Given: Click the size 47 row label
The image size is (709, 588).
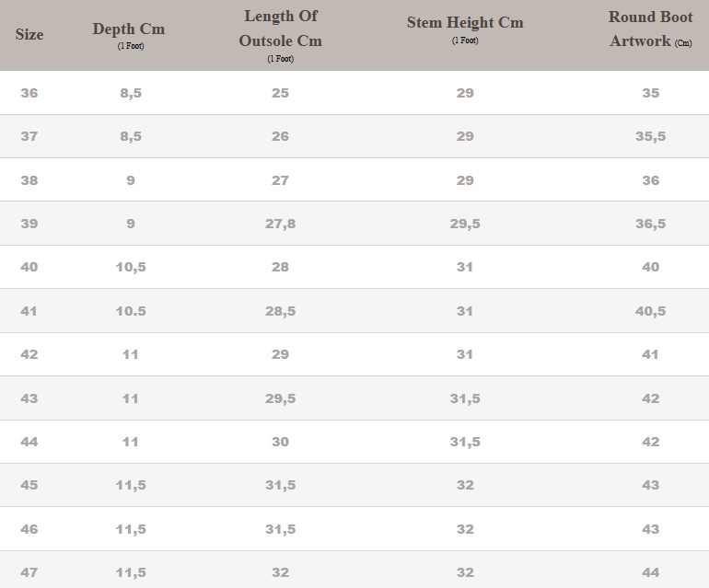Looking at the screenshot, I should tap(29, 572).
